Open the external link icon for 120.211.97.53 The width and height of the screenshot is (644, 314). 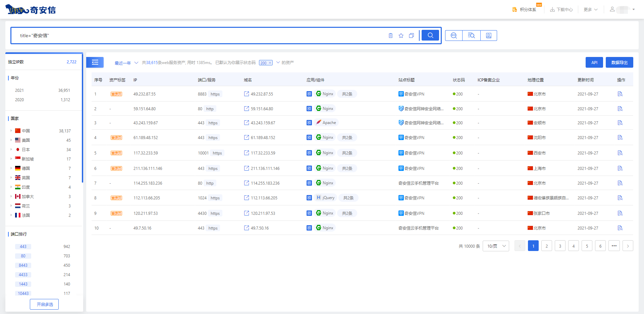pos(247,213)
